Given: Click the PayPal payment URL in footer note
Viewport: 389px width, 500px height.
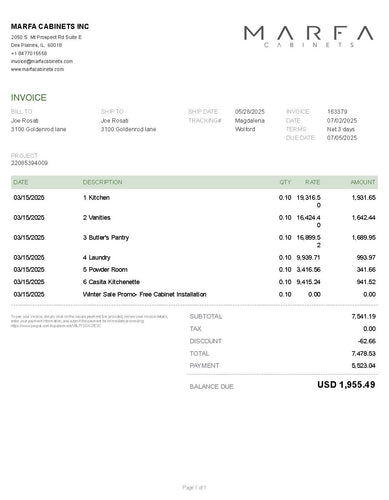Looking at the screenshot, I should tap(56, 326).
